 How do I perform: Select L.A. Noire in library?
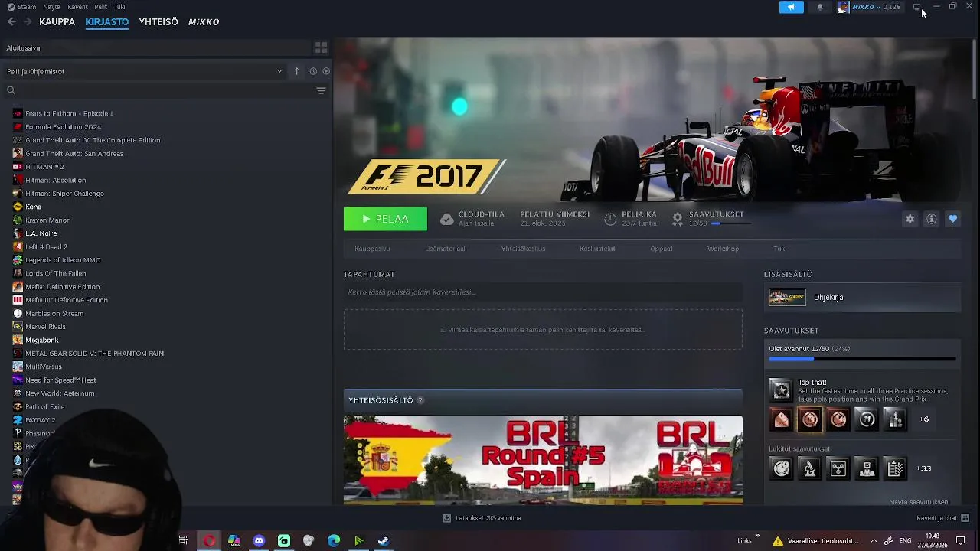41,233
